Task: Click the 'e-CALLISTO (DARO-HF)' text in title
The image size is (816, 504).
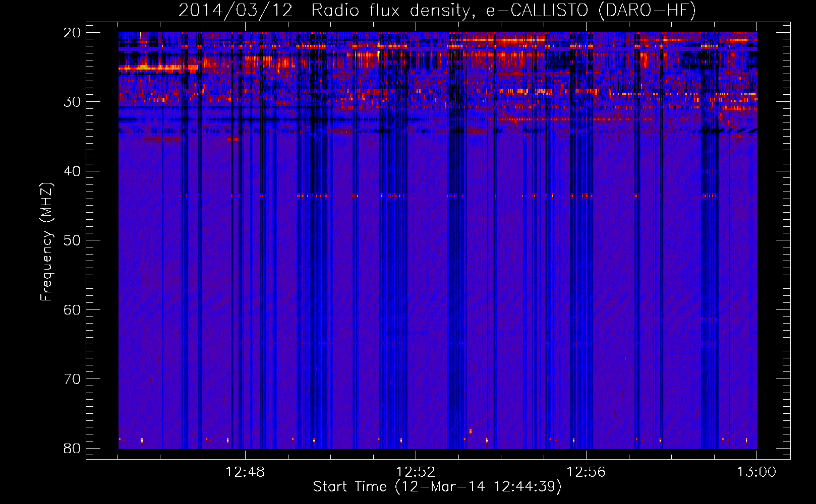Action: pyautogui.click(x=591, y=11)
